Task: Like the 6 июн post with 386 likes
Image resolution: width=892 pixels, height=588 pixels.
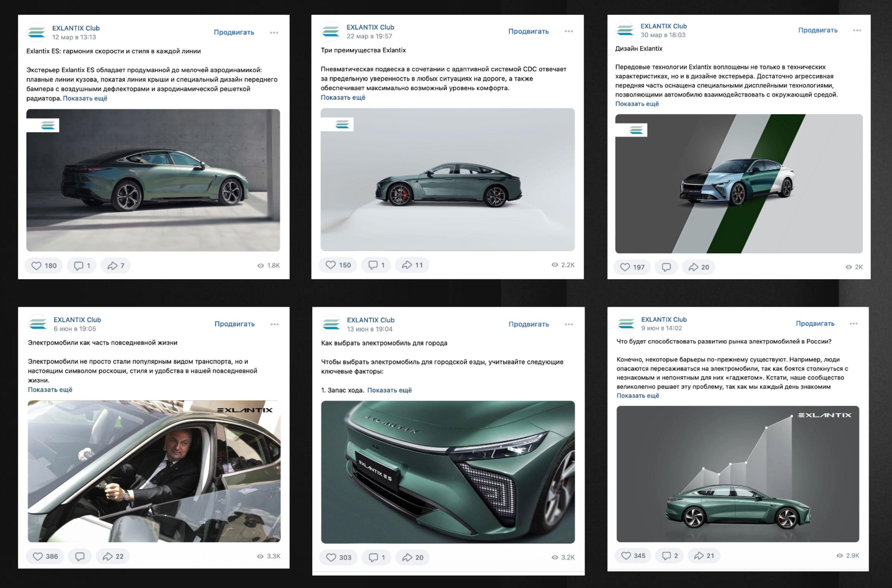Action: 45,556
